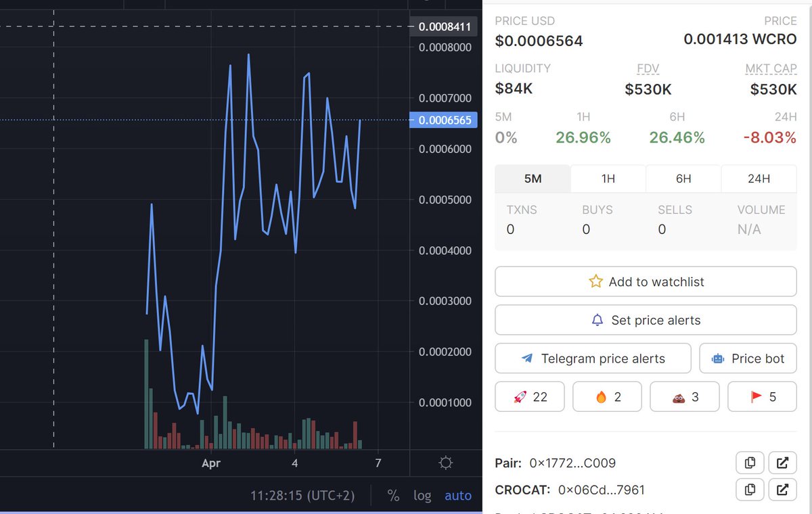The image size is (812, 514).
Task: Click FDV value $530K
Action: click(648, 89)
